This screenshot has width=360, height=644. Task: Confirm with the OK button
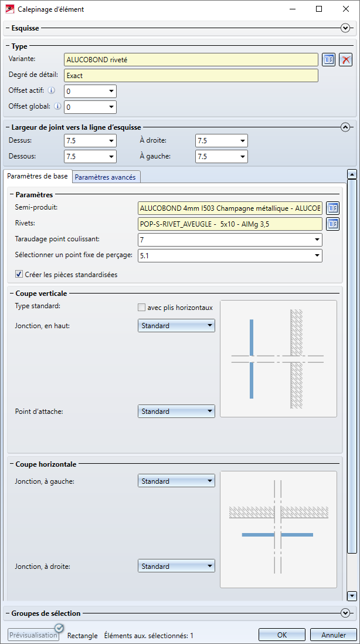pyautogui.click(x=282, y=635)
